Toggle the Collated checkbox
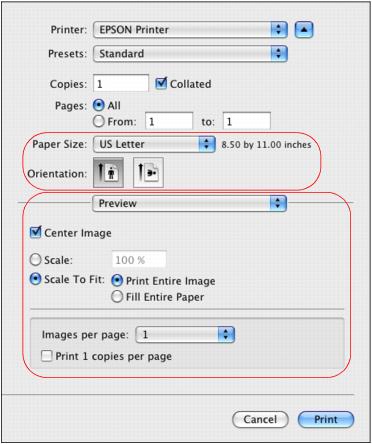Image resolution: width=372 pixels, height=444 pixels. tap(161, 83)
